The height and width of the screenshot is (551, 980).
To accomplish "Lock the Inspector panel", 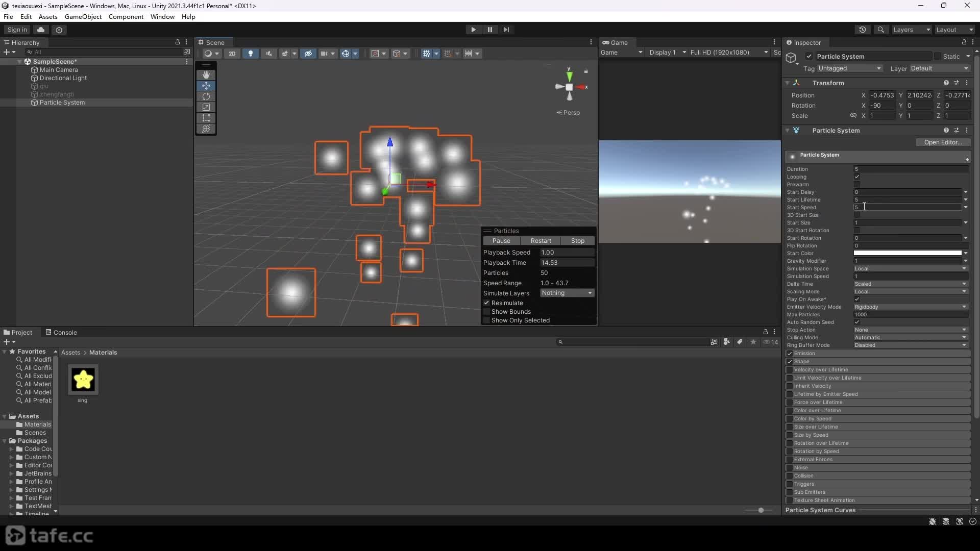I will (964, 42).
